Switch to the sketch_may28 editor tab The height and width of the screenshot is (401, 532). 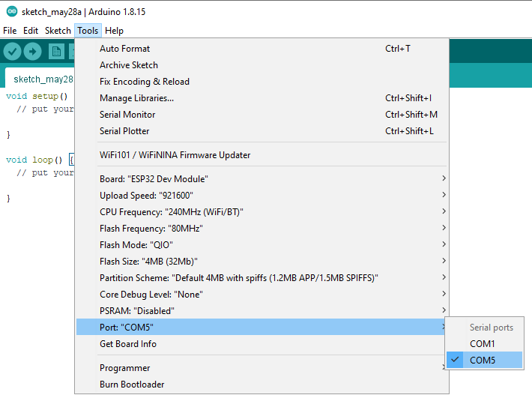pyautogui.click(x=40, y=79)
